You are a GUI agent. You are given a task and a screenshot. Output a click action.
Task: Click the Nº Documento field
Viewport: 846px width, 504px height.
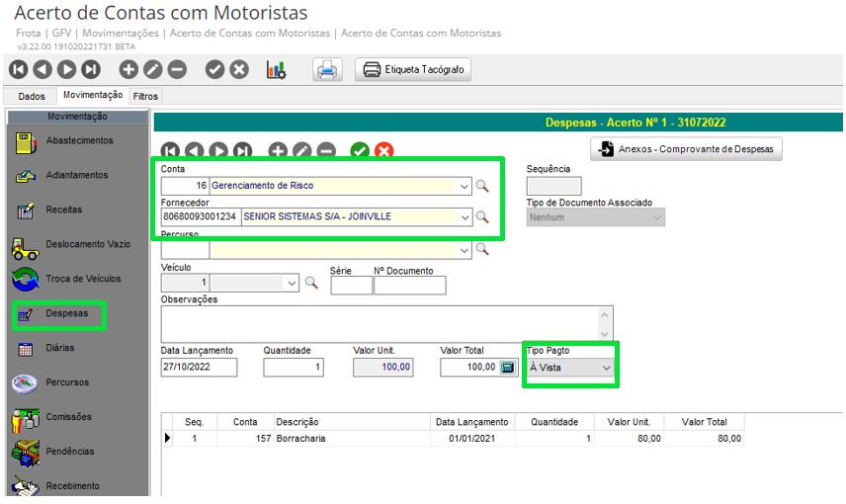point(410,286)
